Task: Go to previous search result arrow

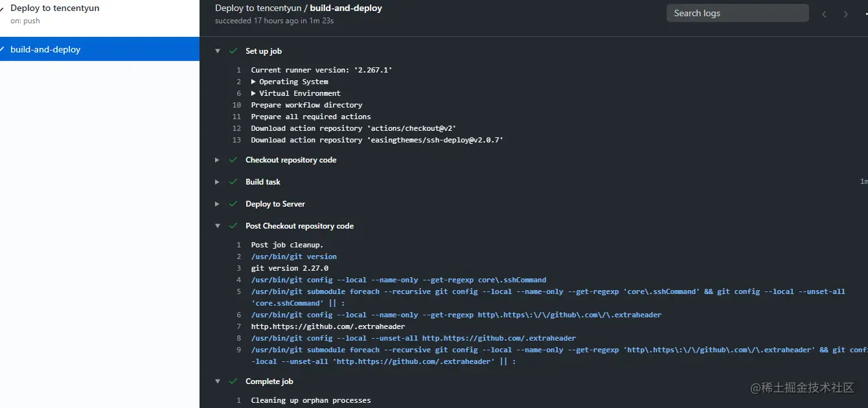Action: [x=824, y=14]
